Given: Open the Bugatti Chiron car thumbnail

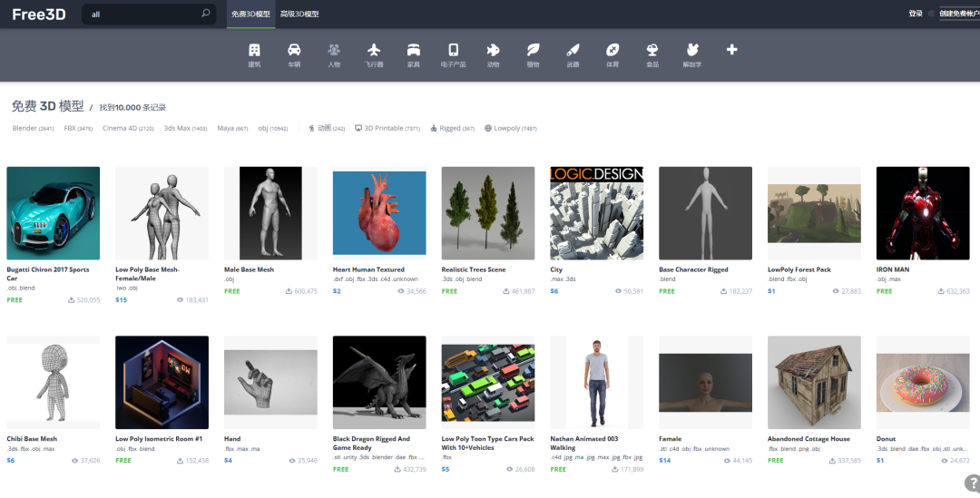Looking at the screenshot, I should pos(54,213).
